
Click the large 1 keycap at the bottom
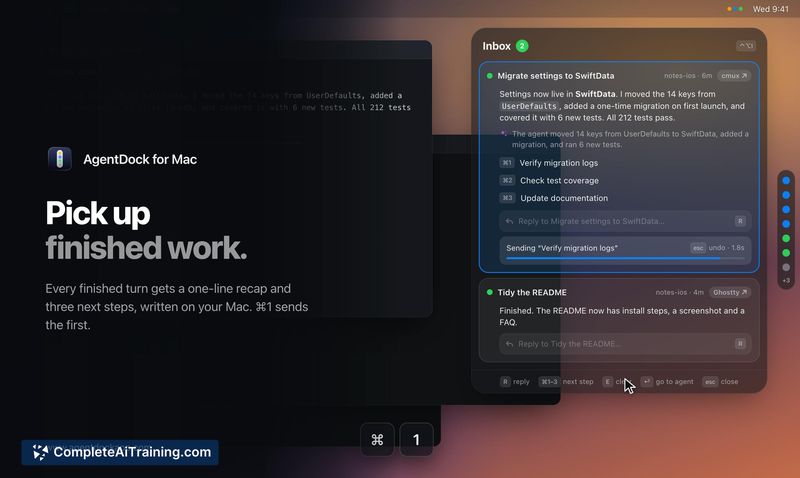[x=416, y=439]
